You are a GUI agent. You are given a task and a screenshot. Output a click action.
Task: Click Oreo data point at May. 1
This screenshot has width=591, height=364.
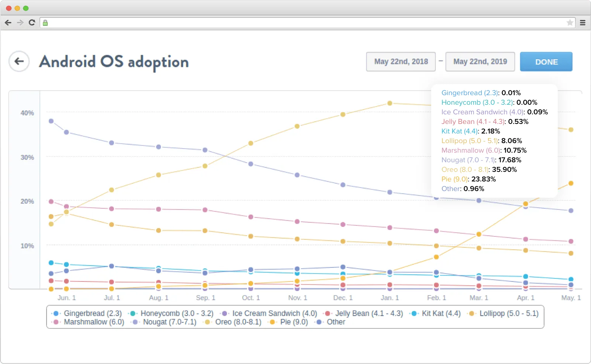(571, 130)
